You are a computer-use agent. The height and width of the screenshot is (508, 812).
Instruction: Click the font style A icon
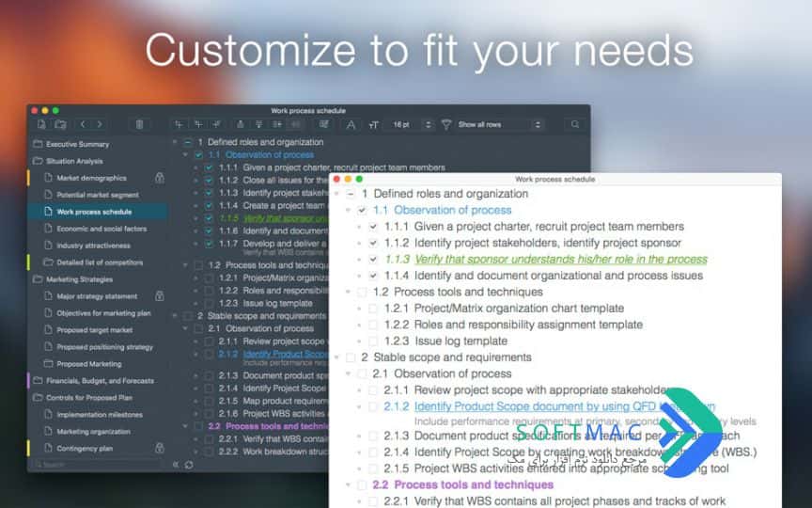click(x=351, y=124)
